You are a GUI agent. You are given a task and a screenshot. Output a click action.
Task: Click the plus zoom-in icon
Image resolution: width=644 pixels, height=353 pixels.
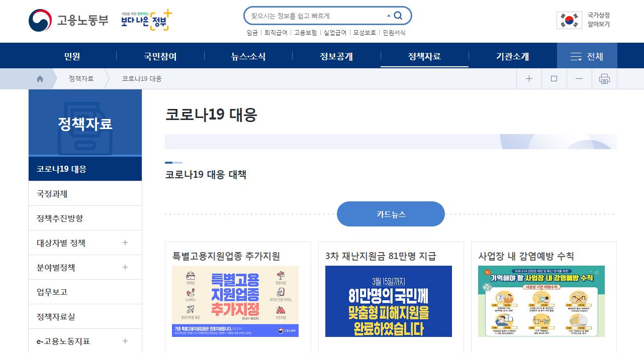529,79
